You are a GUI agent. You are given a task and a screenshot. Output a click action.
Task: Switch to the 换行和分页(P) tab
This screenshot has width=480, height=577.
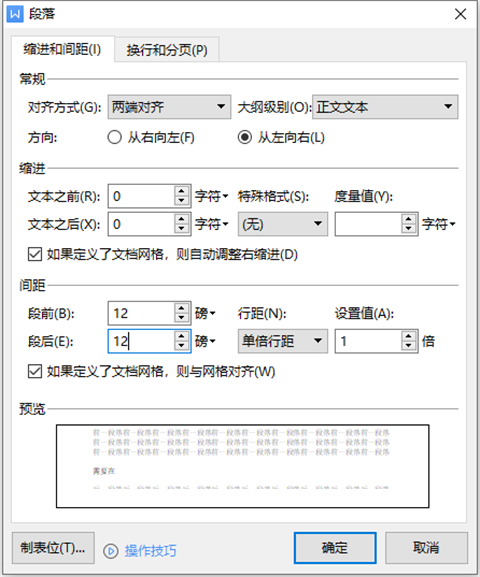(167, 50)
